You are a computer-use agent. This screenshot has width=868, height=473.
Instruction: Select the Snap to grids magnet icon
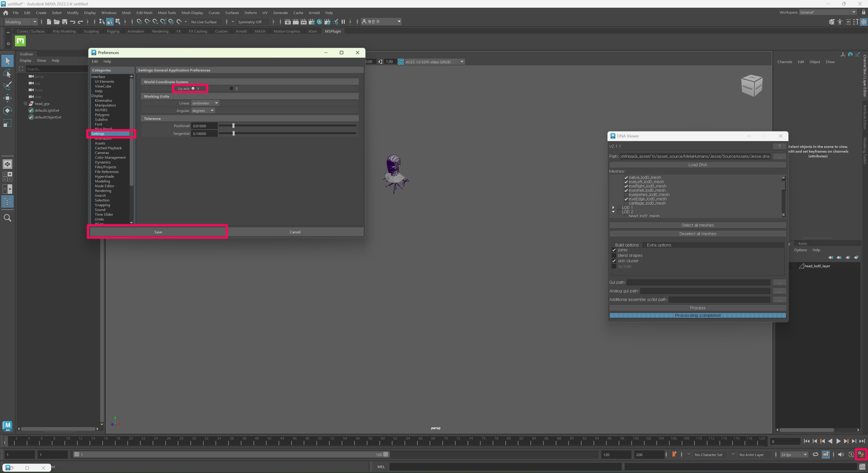(x=139, y=21)
